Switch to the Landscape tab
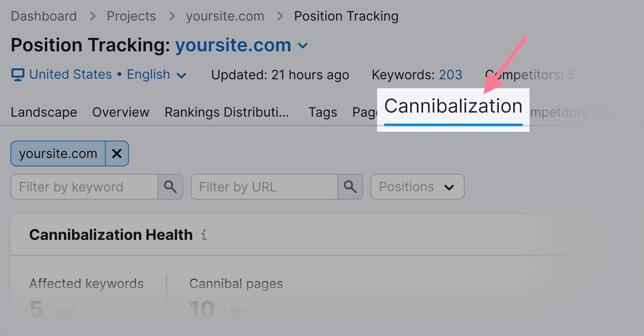 (x=44, y=112)
